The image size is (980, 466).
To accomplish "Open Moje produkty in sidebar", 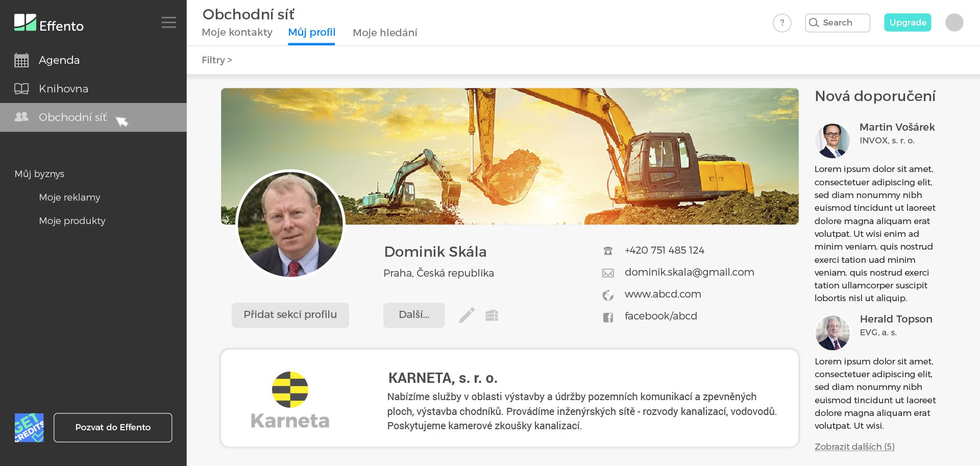I will (x=72, y=221).
